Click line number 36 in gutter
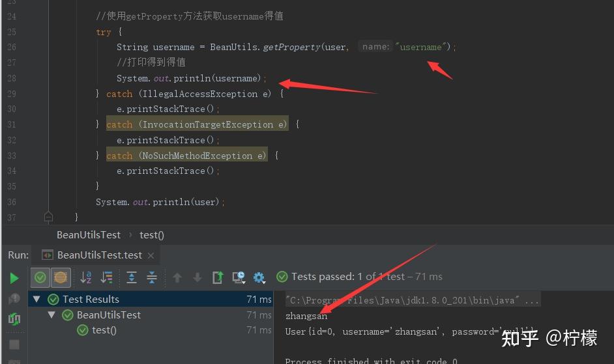 12,202
